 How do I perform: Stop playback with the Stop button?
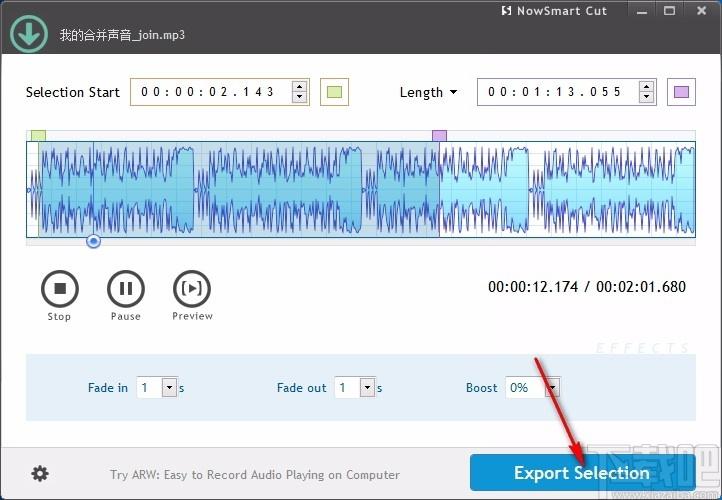(59, 289)
